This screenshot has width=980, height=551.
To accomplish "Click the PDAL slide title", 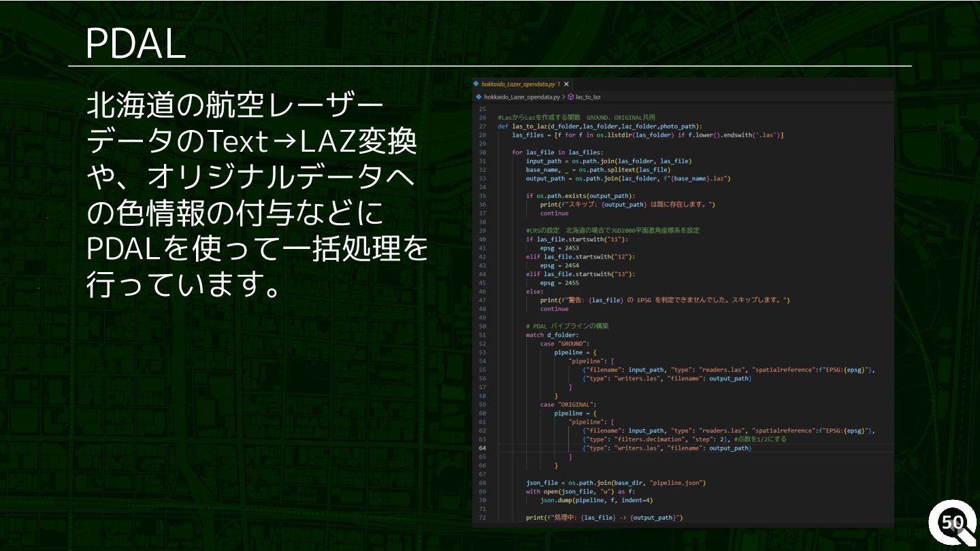I will 135,44.
